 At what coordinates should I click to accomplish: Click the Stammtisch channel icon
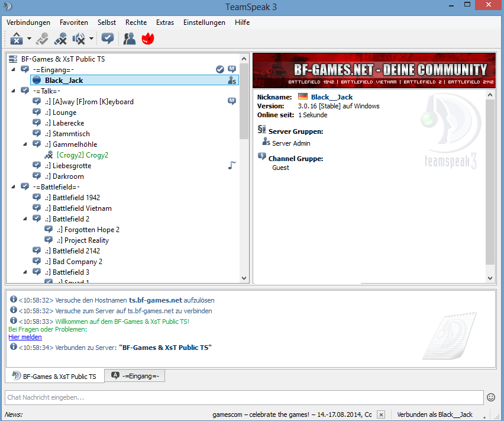pyautogui.click(x=37, y=133)
